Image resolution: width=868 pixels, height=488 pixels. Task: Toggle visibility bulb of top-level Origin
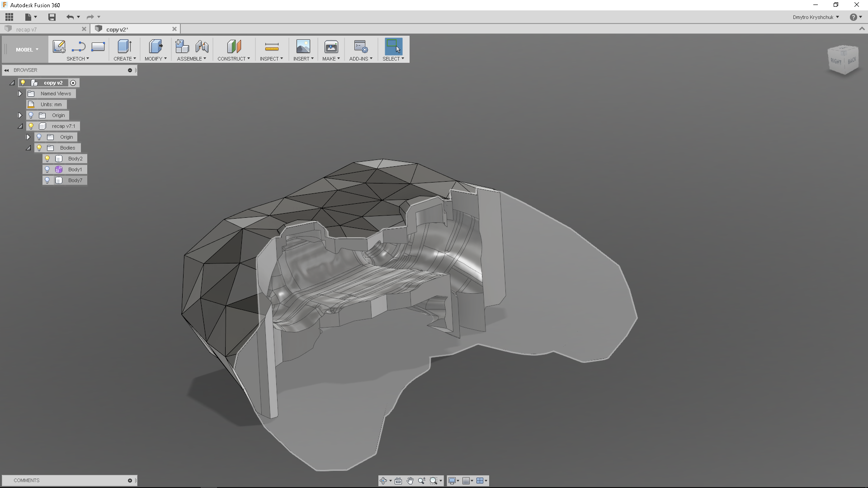[x=31, y=115]
